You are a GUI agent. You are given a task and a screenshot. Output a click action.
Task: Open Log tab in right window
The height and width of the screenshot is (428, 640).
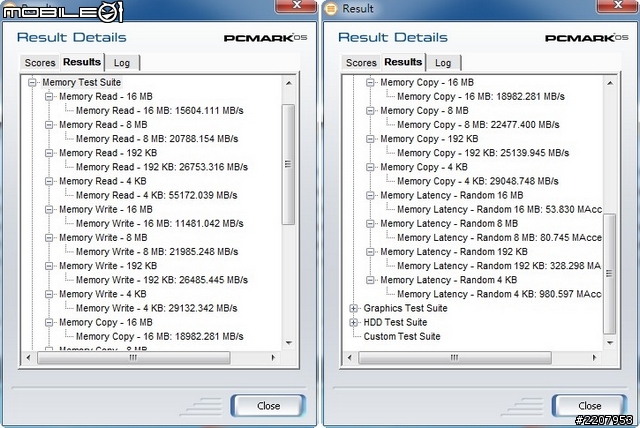pyautogui.click(x=443, y=63)
